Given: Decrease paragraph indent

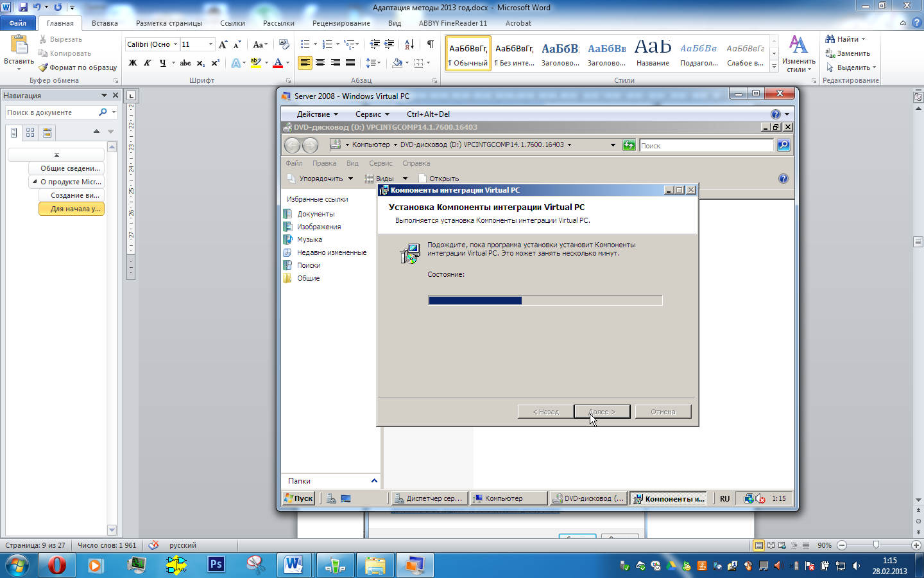Looking at the screenshot, I should [375, 44].
